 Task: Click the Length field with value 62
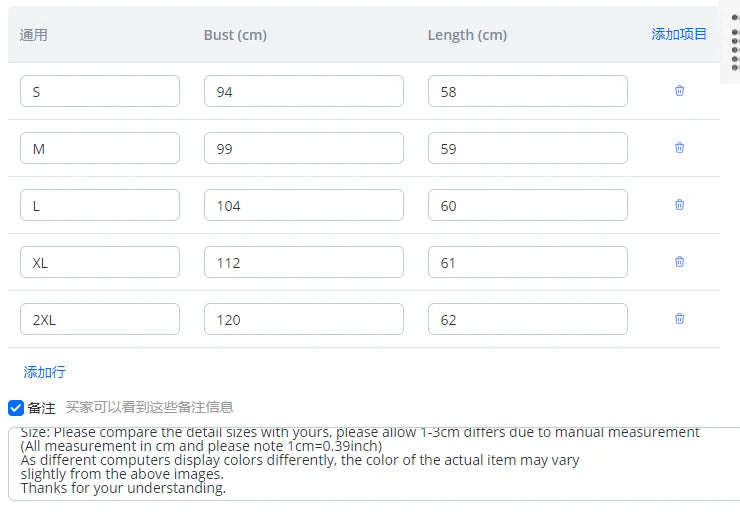click(x=527, y=319)
